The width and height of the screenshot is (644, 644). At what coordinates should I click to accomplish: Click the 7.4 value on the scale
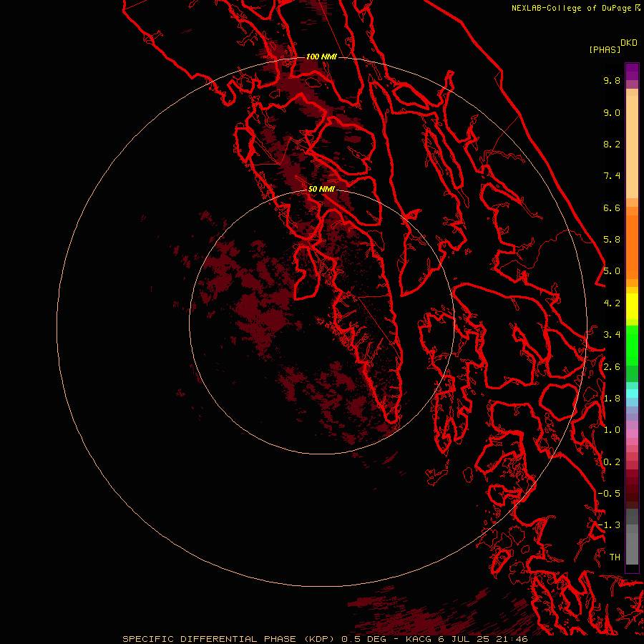tap(612, 176)
